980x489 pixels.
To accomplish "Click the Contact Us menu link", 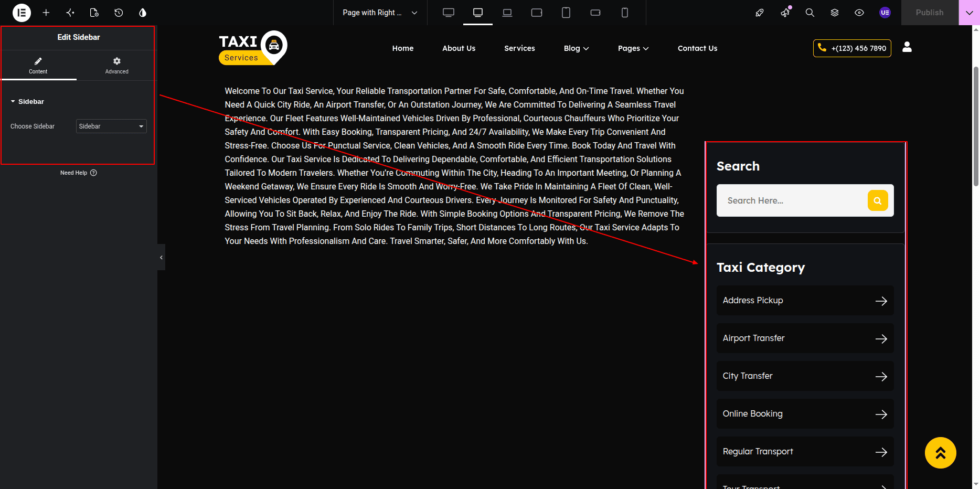I will coord(698,48).
